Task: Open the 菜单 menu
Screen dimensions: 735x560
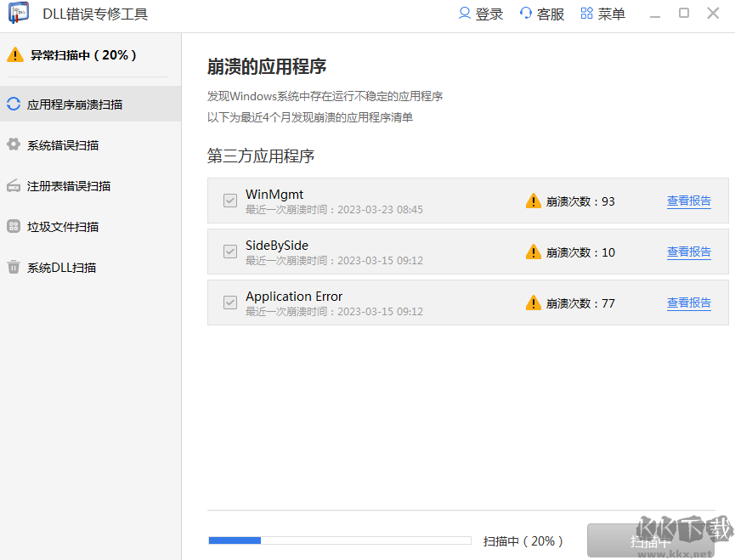Action: [603, 14]
